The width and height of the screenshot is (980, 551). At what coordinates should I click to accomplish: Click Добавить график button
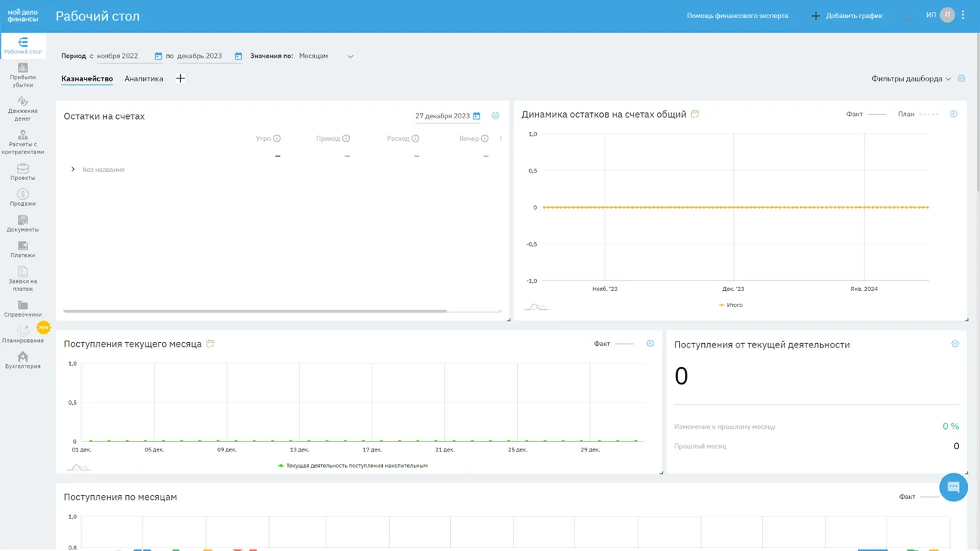847,16
